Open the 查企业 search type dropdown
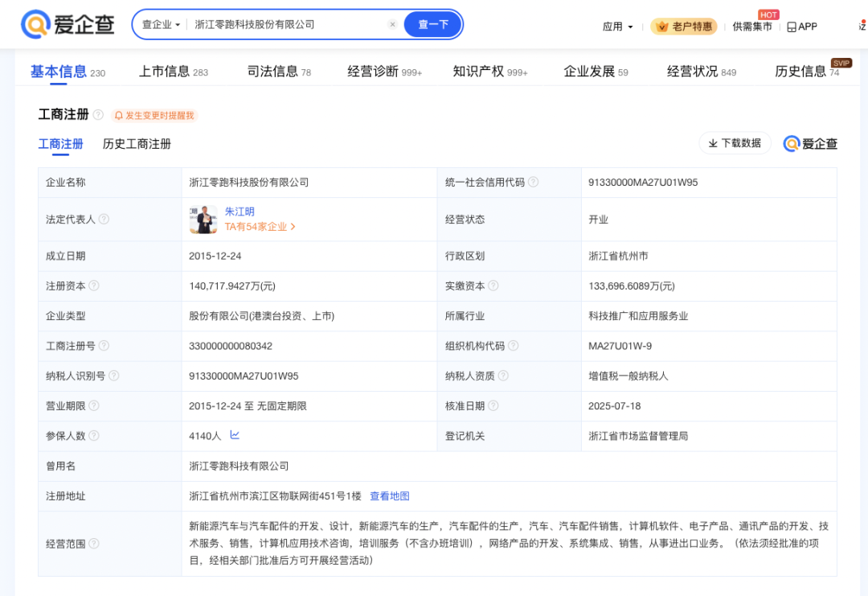Screen dimensions: 868x596 click(x=161, y=24)
